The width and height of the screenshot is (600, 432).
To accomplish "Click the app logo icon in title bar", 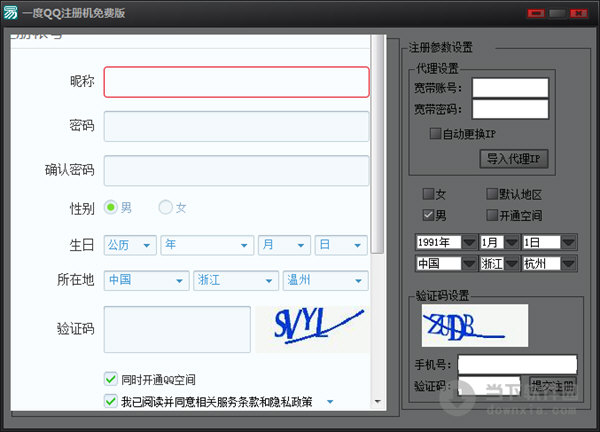I will click(10, 13).
